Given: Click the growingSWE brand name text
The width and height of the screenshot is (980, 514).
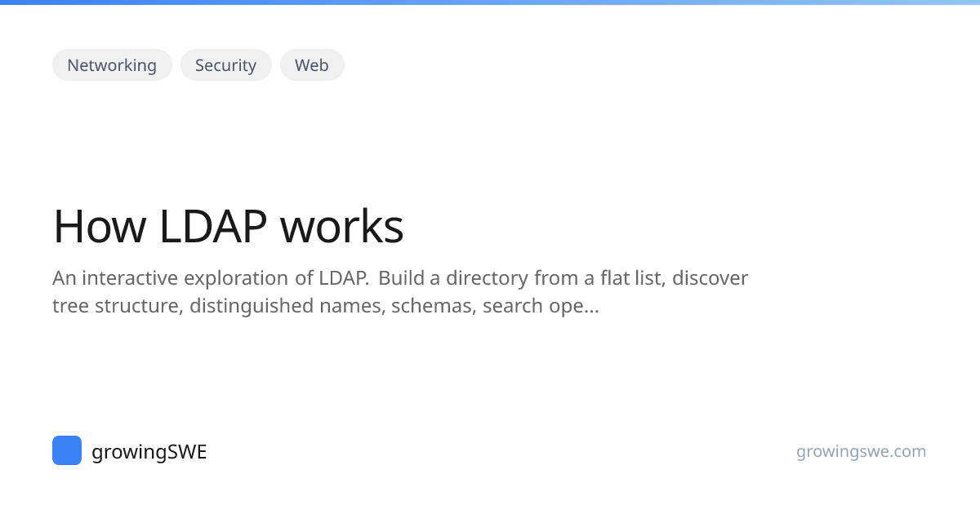Looking at the screenshot, I should 149,451.
